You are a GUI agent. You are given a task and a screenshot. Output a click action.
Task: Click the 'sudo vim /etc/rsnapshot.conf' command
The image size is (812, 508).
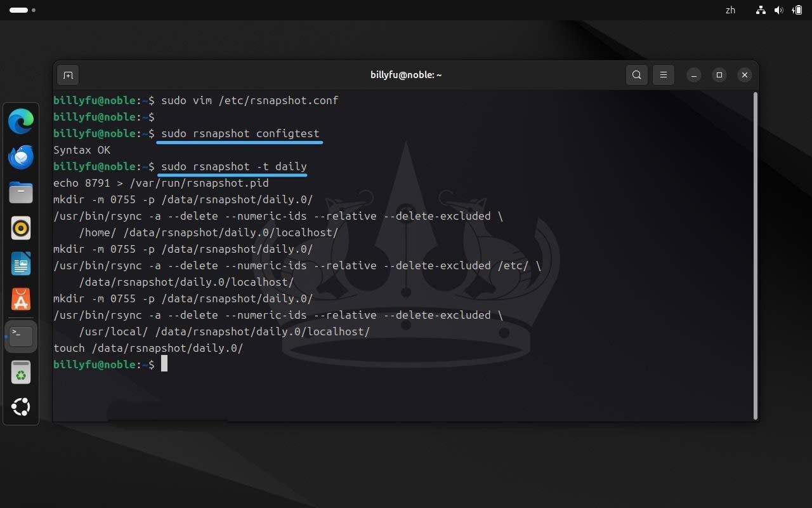[250, 100]
